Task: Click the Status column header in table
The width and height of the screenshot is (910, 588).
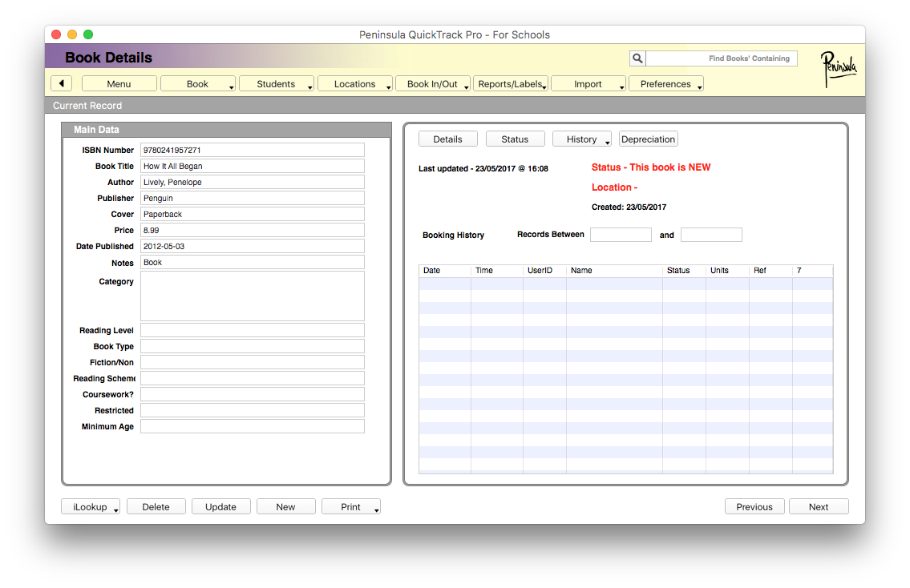Action: (x=684, y=271)
